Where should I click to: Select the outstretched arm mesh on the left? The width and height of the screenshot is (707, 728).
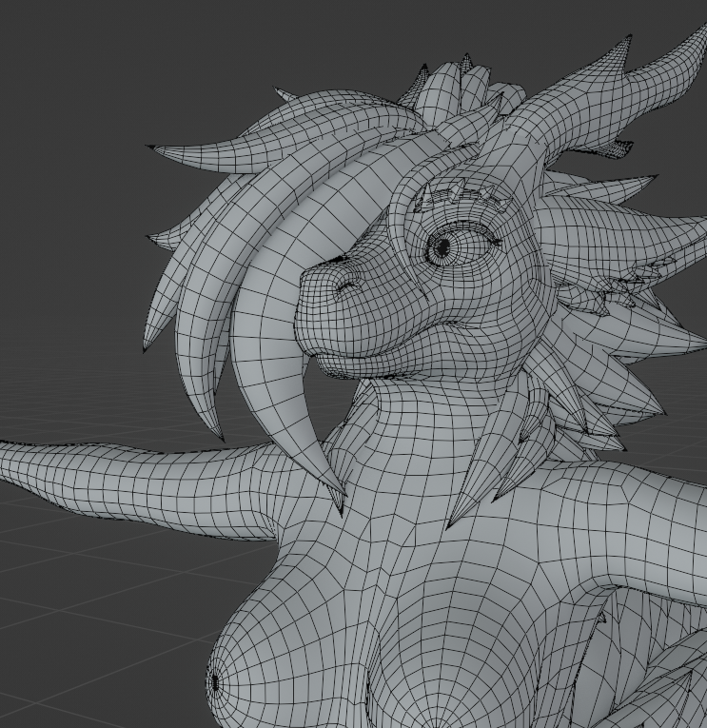pos(139,489)
